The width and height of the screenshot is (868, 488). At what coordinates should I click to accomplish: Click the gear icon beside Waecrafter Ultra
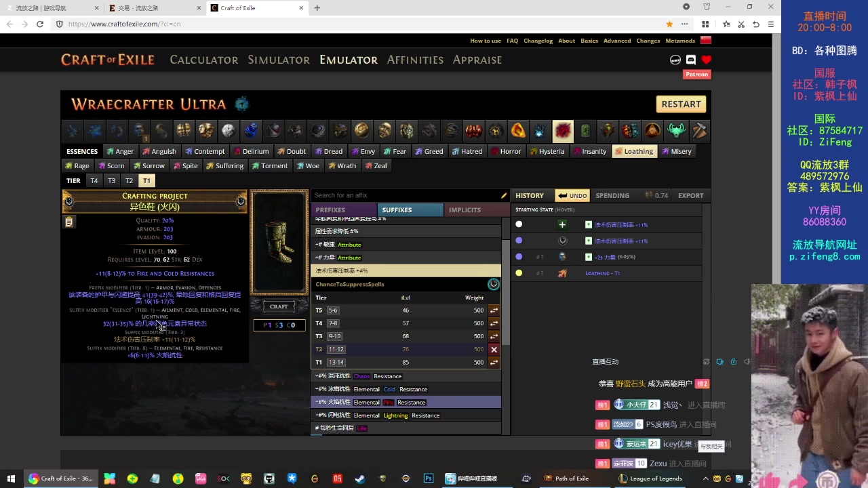point(242,104)
